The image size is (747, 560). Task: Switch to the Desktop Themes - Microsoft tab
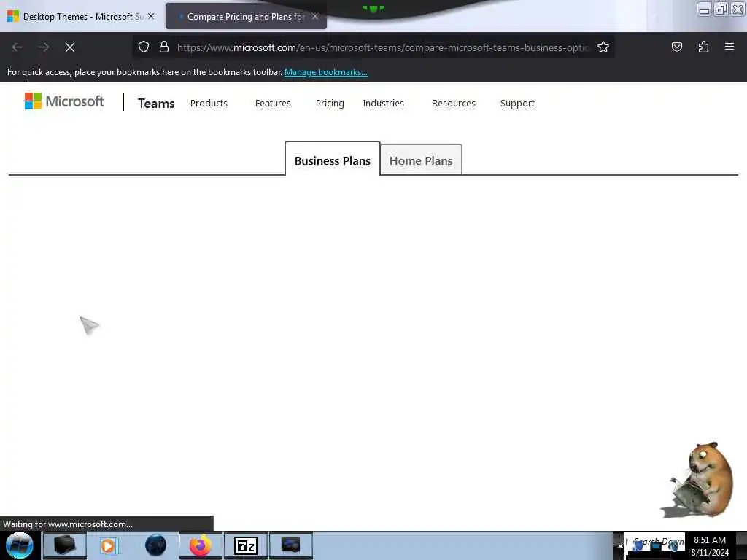pyautogui.click(x=82, y=17)
